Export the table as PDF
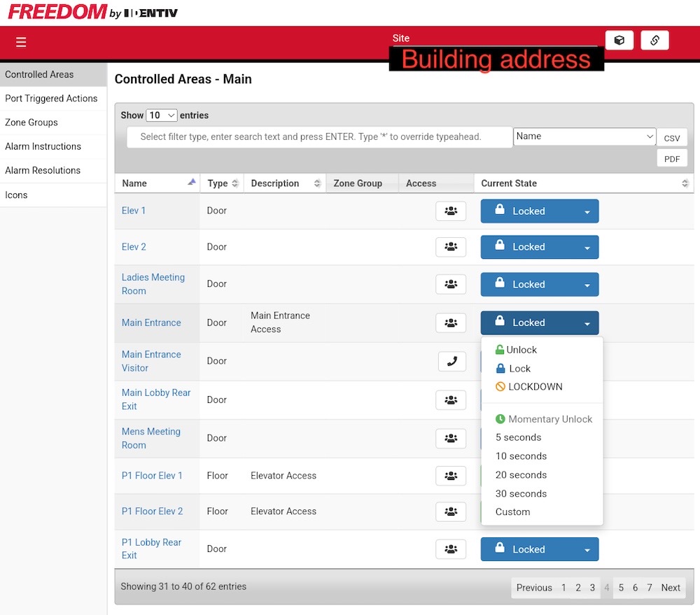Screen dimensions: 700x615 pyautogui.click(x=671, y=159)
